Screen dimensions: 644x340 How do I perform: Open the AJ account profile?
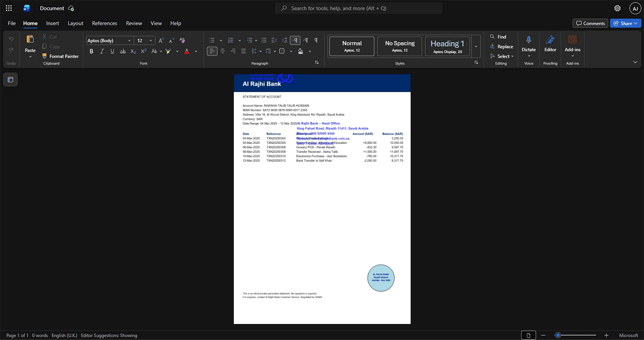pos(635,8)
